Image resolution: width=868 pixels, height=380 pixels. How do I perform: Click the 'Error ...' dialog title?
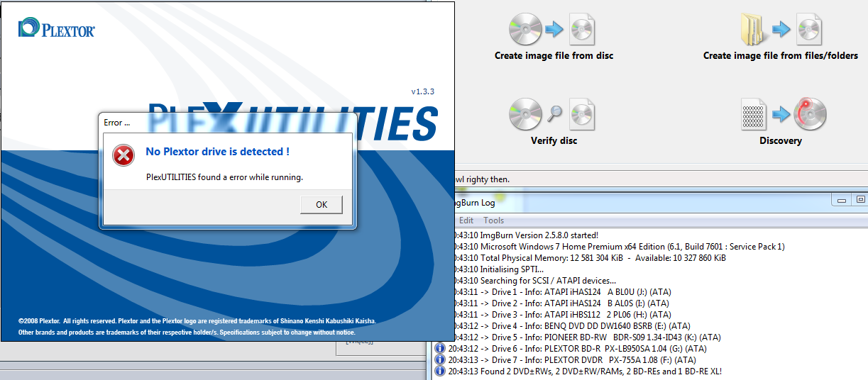(117, 123)
